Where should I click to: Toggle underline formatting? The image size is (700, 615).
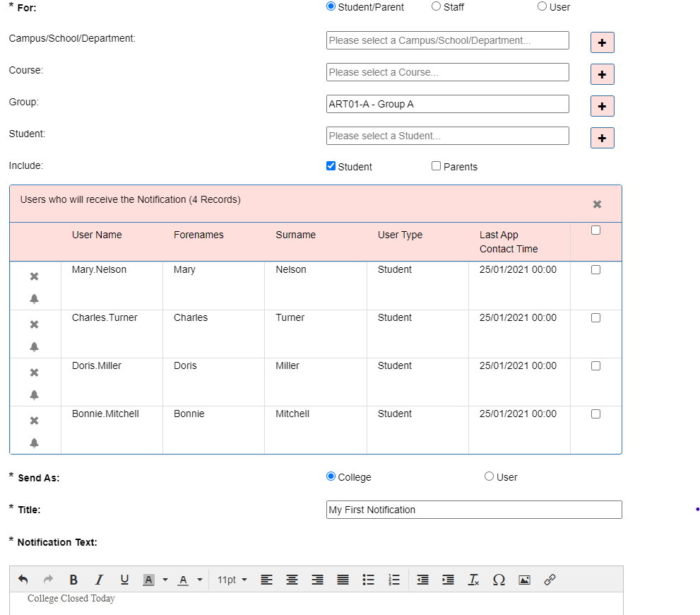pos(124,580)
